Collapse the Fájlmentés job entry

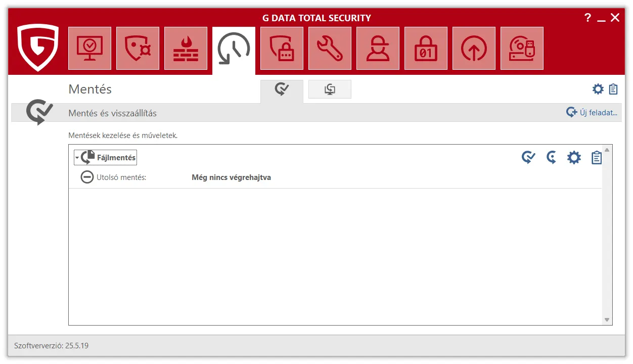click(x=77, y=158)
